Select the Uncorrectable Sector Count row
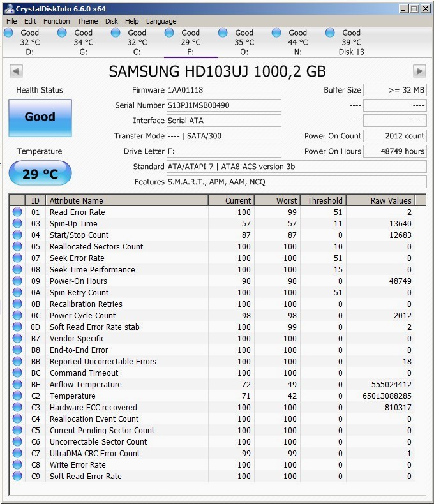 (213, 441)
